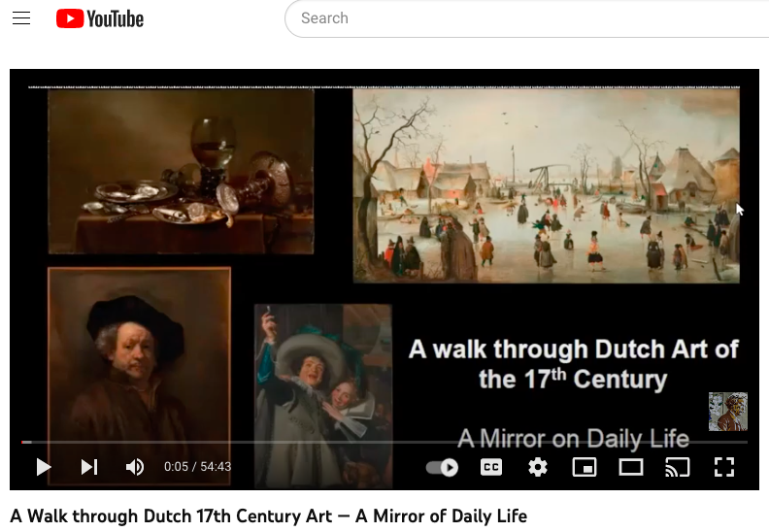Go to YouTube home via logo
Screen dimensions: 769x532
[100, 18]
